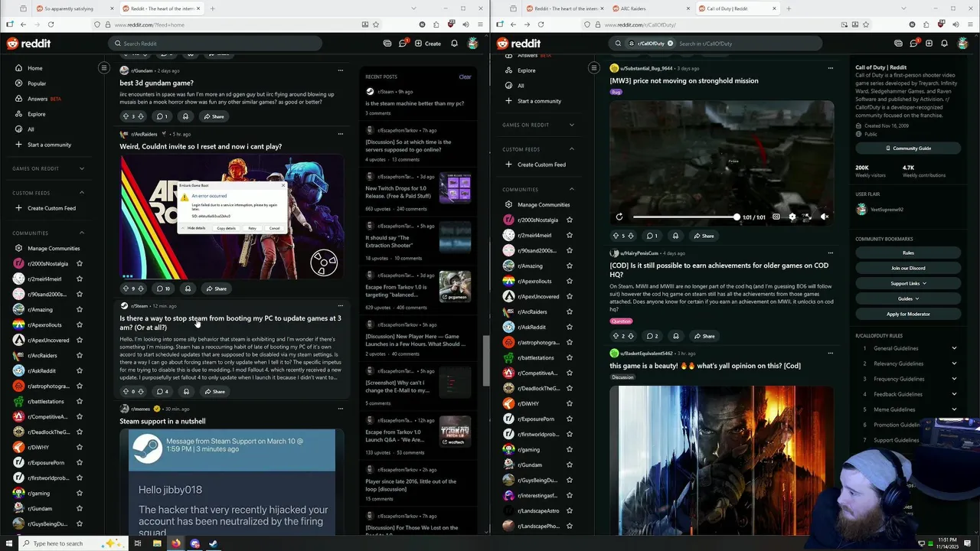
Task: Click Create Custom Feed in left sidebar
Action: [51, 208]
